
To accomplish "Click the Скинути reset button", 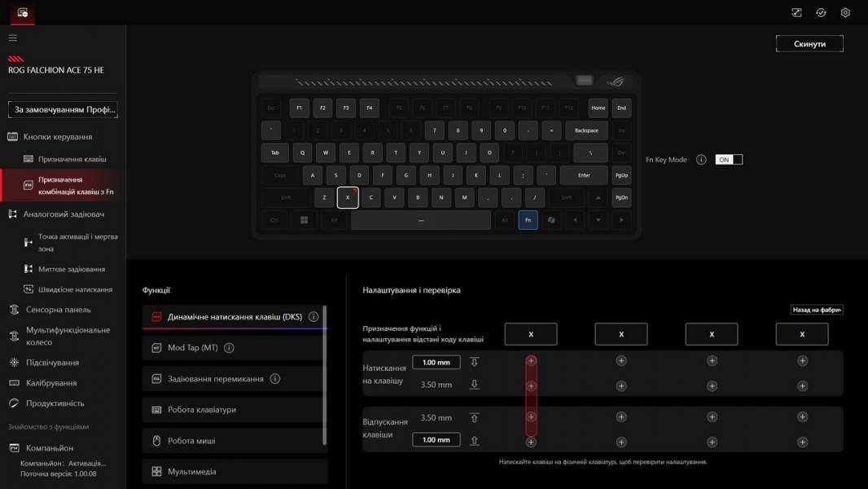I will coord(809,42).
